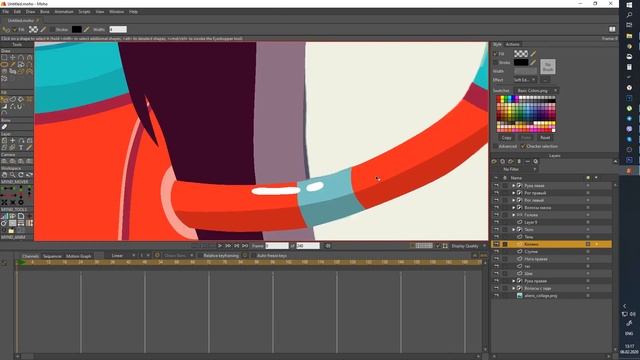This screenshot has width=640, height=360.
Task: Click the New Layer icon in Layers panel
Action: (493, 162)
